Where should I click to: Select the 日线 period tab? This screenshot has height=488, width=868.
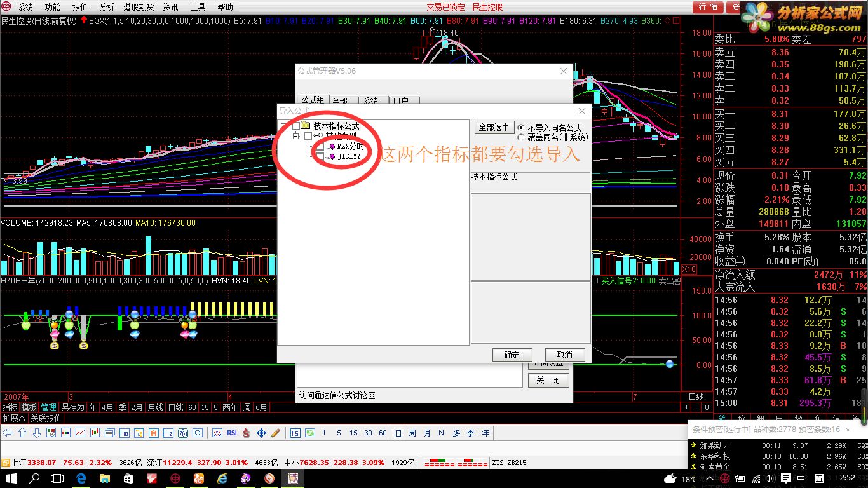(x=175, y=407)
